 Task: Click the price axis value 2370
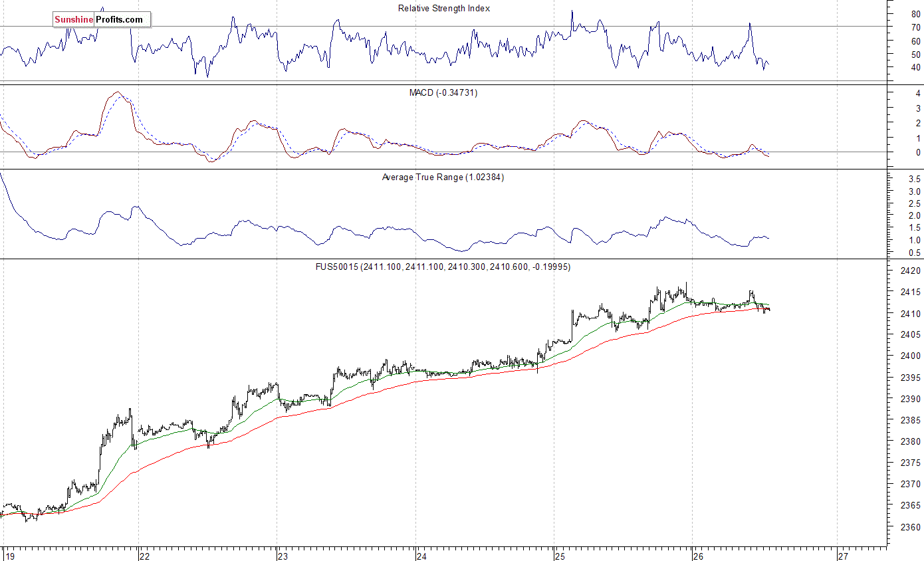(911, 484)
